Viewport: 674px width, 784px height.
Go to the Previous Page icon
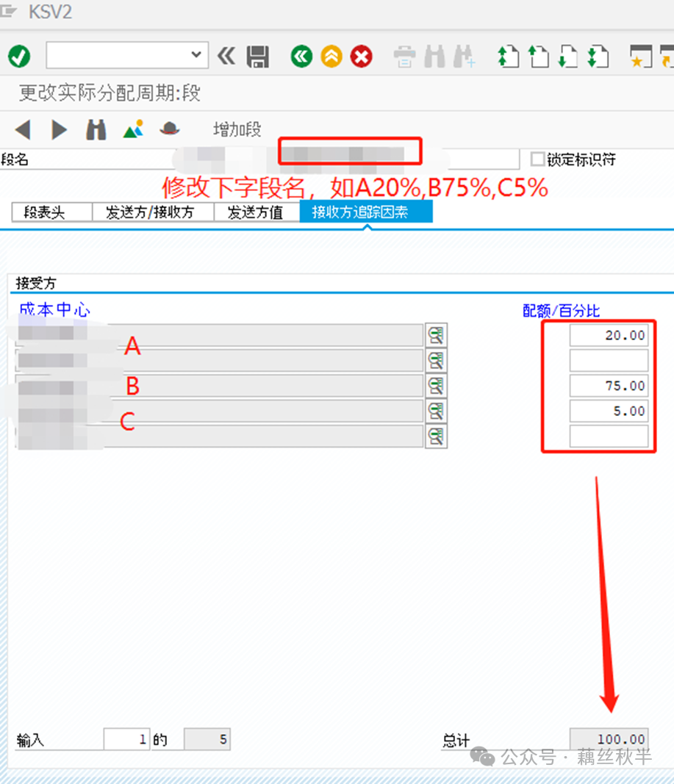pyautogui.click(x=539, y=57)
